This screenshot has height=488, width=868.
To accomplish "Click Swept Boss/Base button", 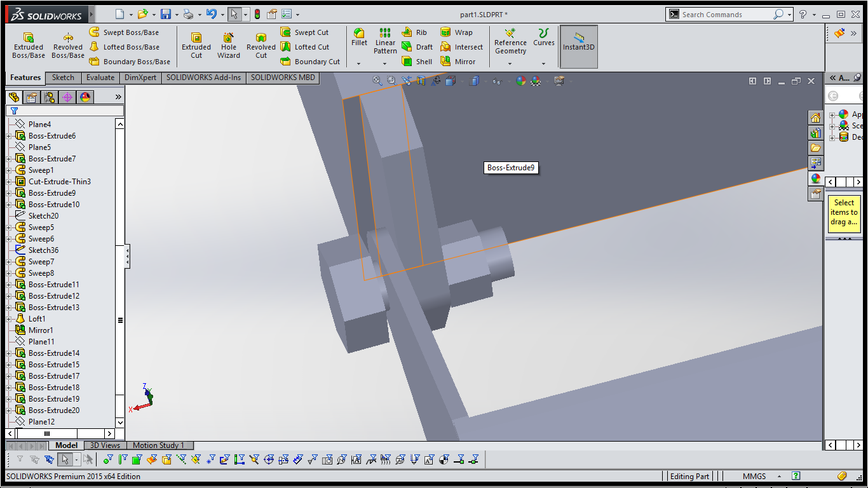I will (x=125, y=32).
